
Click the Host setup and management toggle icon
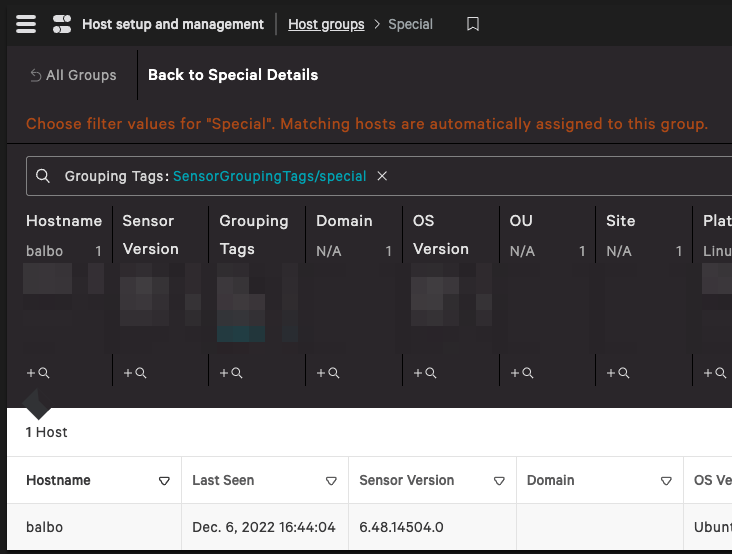point(62,24)
